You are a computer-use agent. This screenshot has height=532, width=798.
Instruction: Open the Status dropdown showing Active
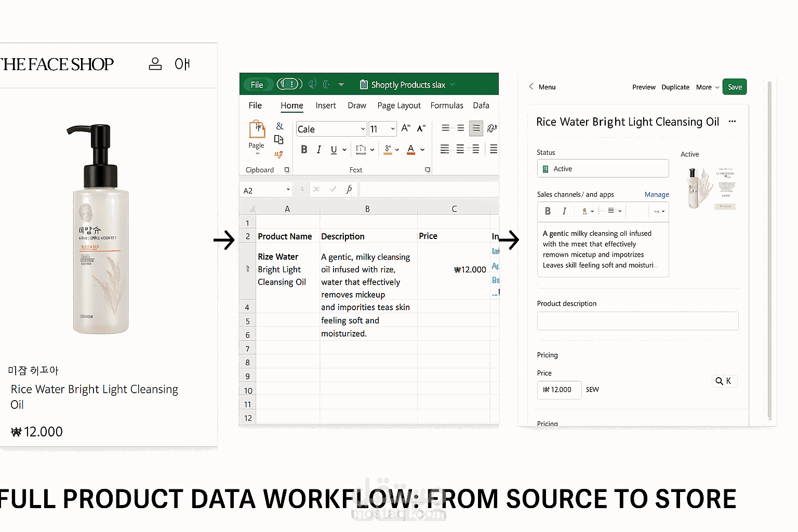603,169
